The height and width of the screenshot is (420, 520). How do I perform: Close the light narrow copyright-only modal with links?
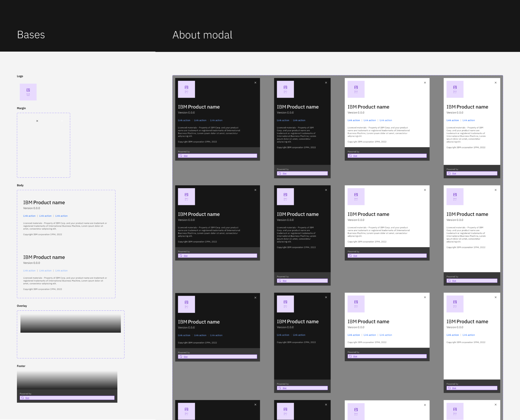click(x=496, y=297)
